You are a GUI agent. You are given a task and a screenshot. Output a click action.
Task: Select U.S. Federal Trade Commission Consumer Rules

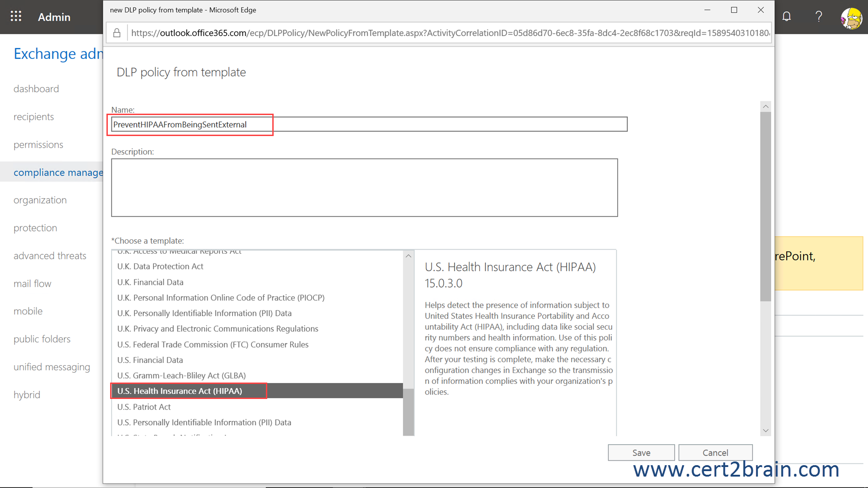(258, 345)
